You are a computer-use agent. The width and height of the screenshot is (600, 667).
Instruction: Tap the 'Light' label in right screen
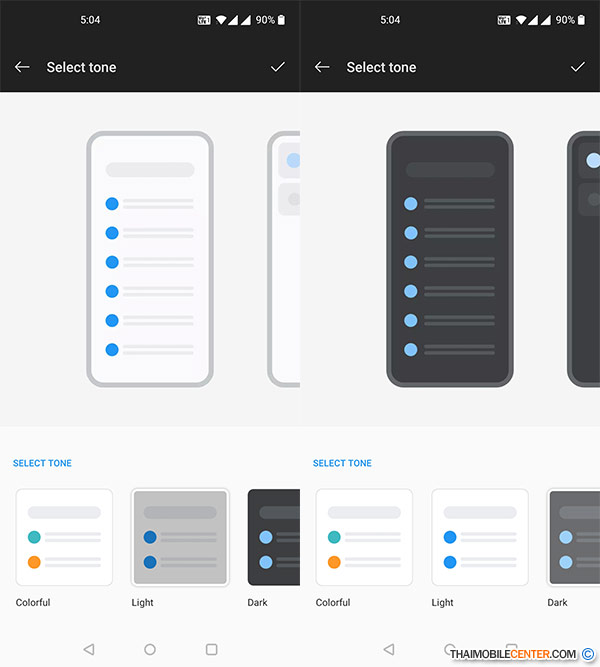point(442,603)
